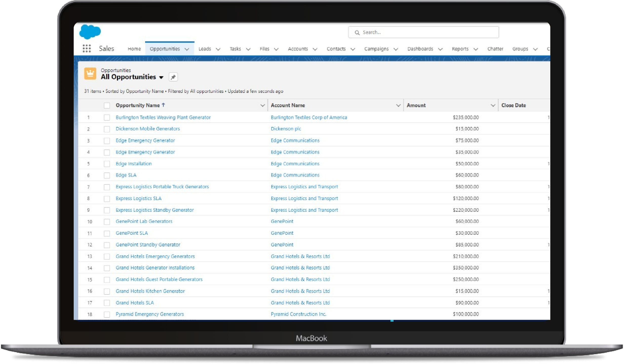
Task: Select the GenePoint Lab Generators row checkbox
Action: 107,222
